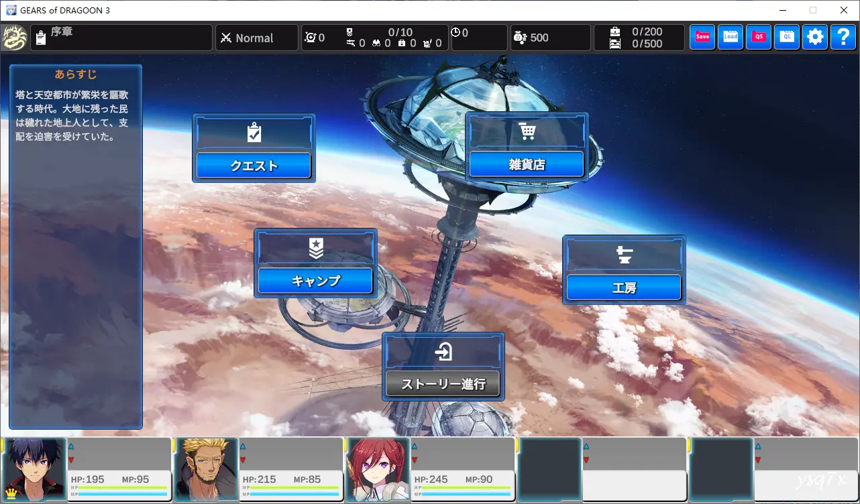The width and height of the screenshot is (860, 504).
Task: Open help with the question mark icon
Action: 843,37
